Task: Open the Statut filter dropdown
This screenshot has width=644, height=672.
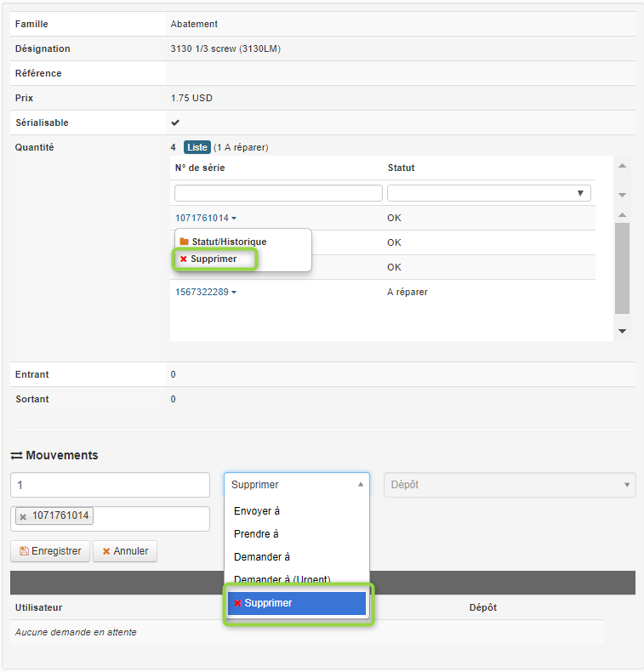Action: (x=489, y=193)
